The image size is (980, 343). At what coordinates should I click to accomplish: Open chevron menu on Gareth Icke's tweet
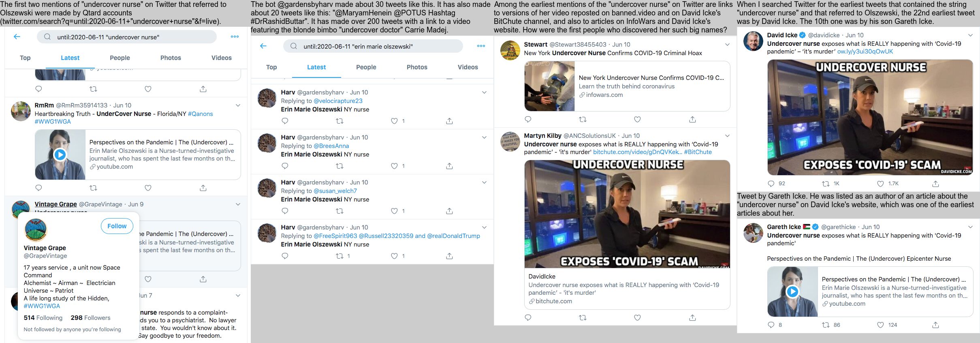point(970,227)
